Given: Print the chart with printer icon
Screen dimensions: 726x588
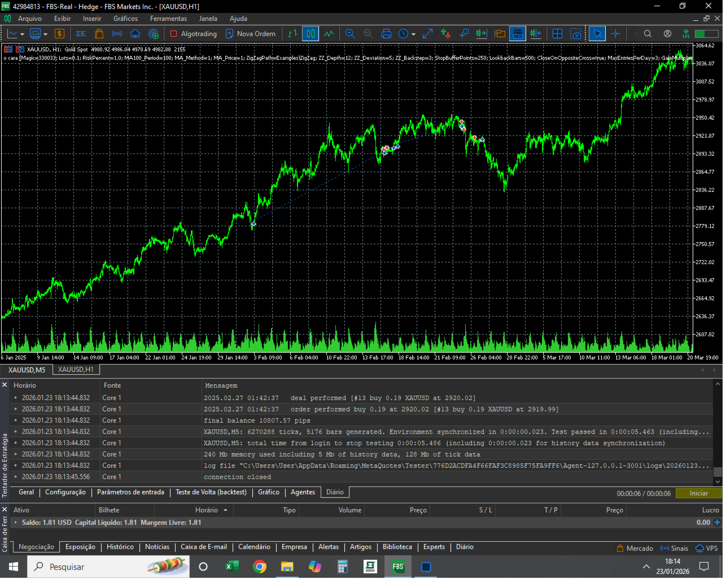Looking at the screenshot, I should (x=386, y=34).
